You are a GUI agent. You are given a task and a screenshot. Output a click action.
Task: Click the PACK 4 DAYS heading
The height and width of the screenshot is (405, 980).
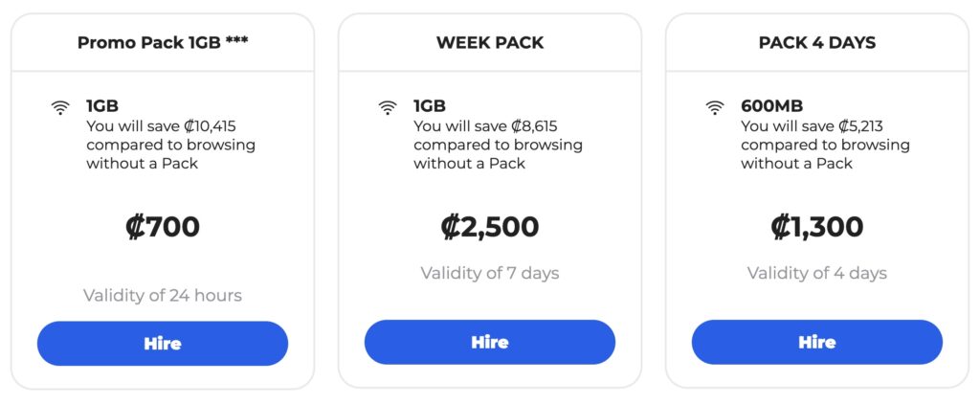click(816, 42)
